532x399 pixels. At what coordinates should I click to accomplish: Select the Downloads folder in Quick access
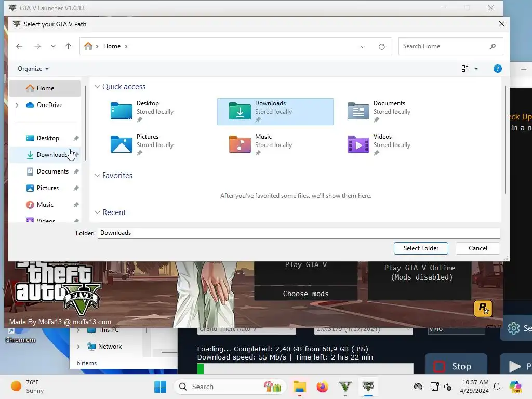[x=275, y=112]
